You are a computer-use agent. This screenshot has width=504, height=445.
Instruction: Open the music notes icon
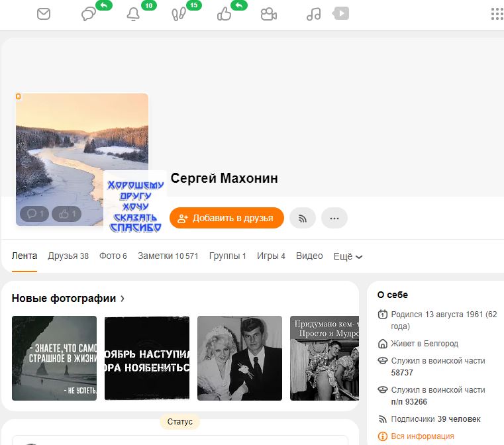(x=314, y=14)
